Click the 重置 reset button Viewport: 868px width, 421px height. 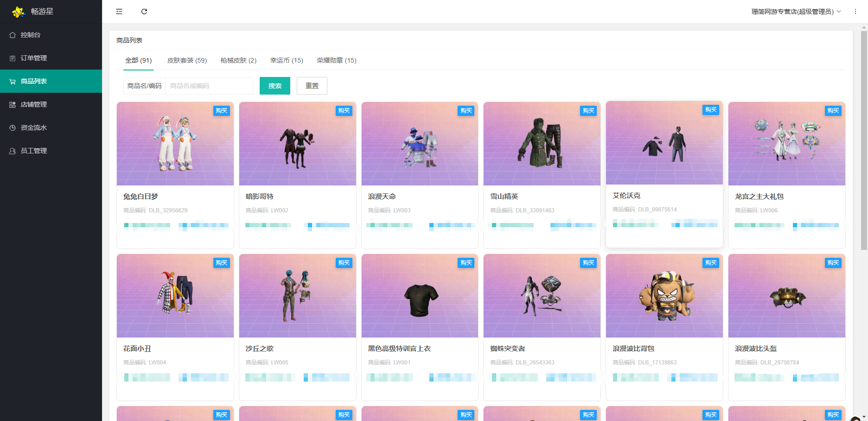pyautogui.click(x=312, y=86)
